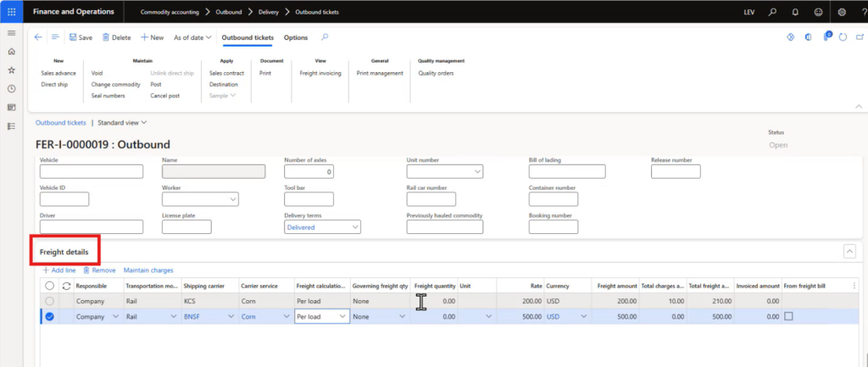Click Commodity accounting in the breadcrumb

click(x=170, y=12)
